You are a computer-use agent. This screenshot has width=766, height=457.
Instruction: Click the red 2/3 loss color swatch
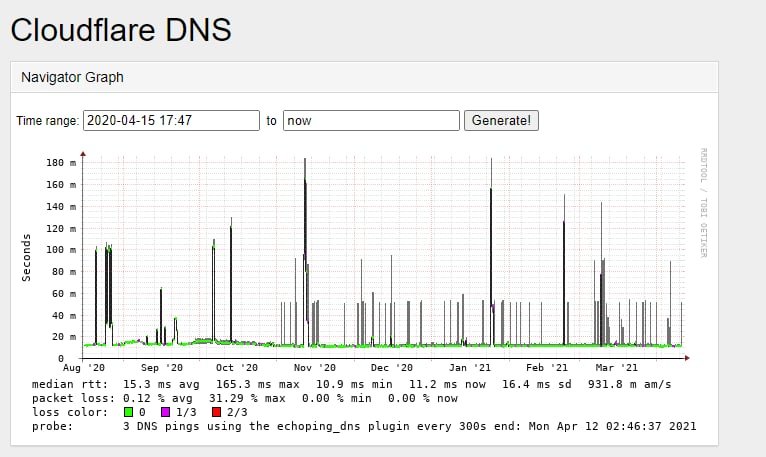click(216, 412)
